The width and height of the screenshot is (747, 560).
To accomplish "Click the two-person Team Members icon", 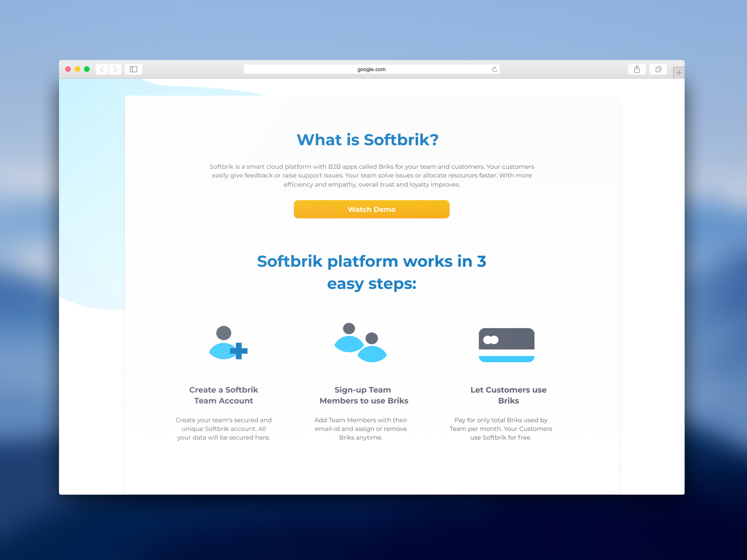I will pos(360,343).
